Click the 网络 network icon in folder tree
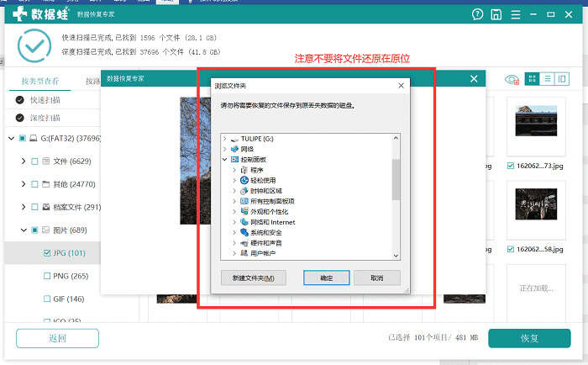The width and height of the screenshot is (588, 365). [x=234, y=149]
